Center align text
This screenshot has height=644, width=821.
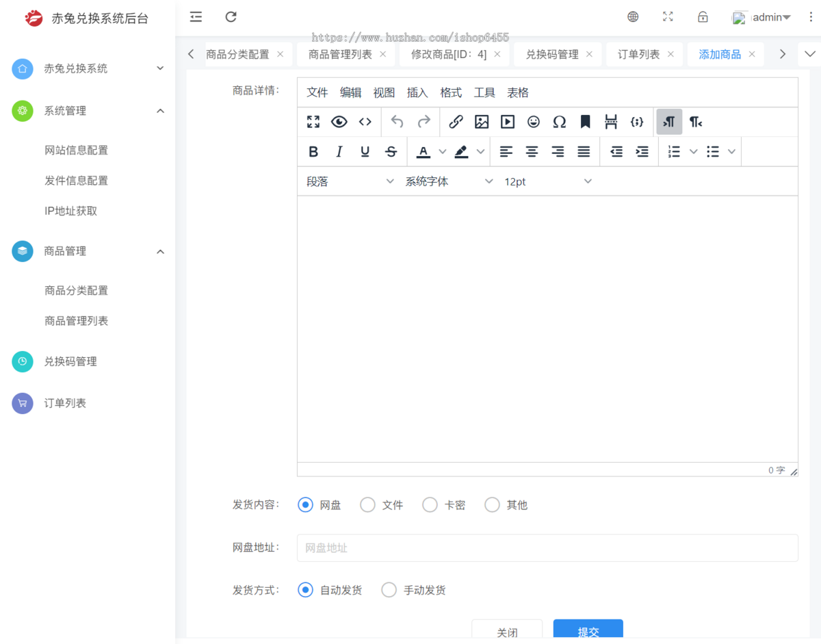[532, 152]
